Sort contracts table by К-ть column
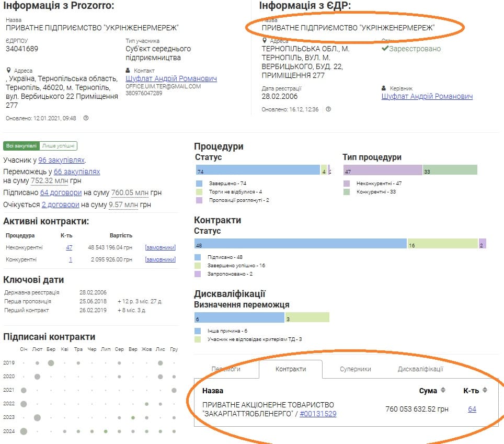504x444 pixels. pos(485,390)
